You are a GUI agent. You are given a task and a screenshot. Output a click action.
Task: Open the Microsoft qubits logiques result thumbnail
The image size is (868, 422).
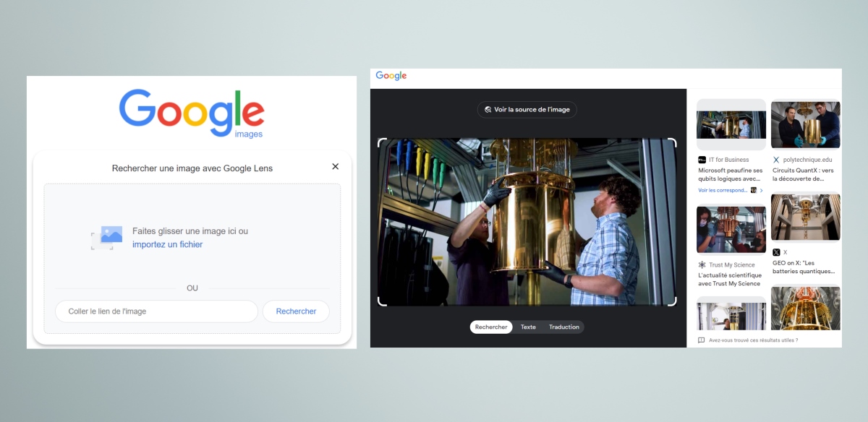coord(731,124)
